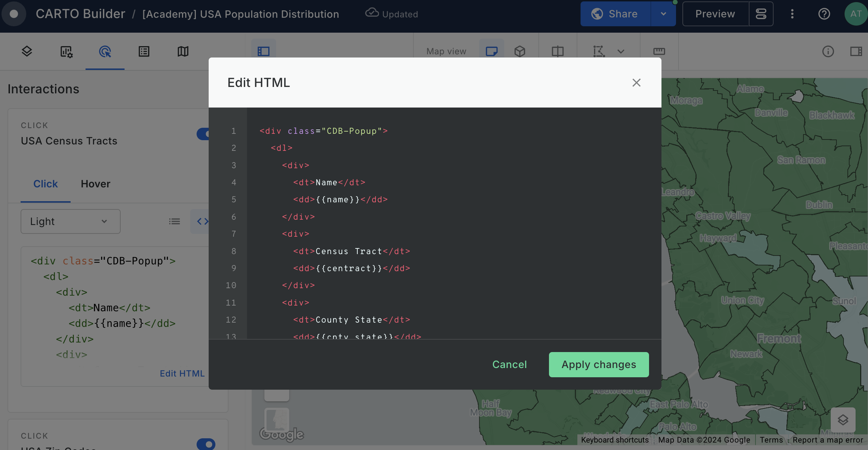Open the Light style dropdown
Image resolution: width=868 pixels, height=450 pixels.
[70, 221]
